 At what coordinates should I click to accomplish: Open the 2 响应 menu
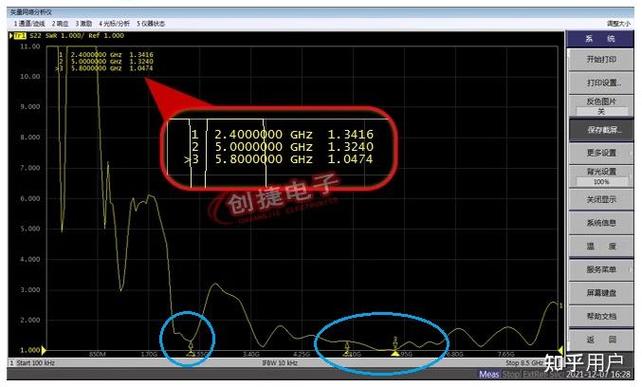point(60,24)
